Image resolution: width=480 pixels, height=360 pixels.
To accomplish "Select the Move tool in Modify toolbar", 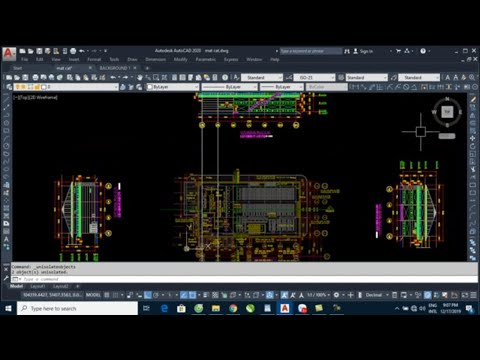I will click(473, 138).
